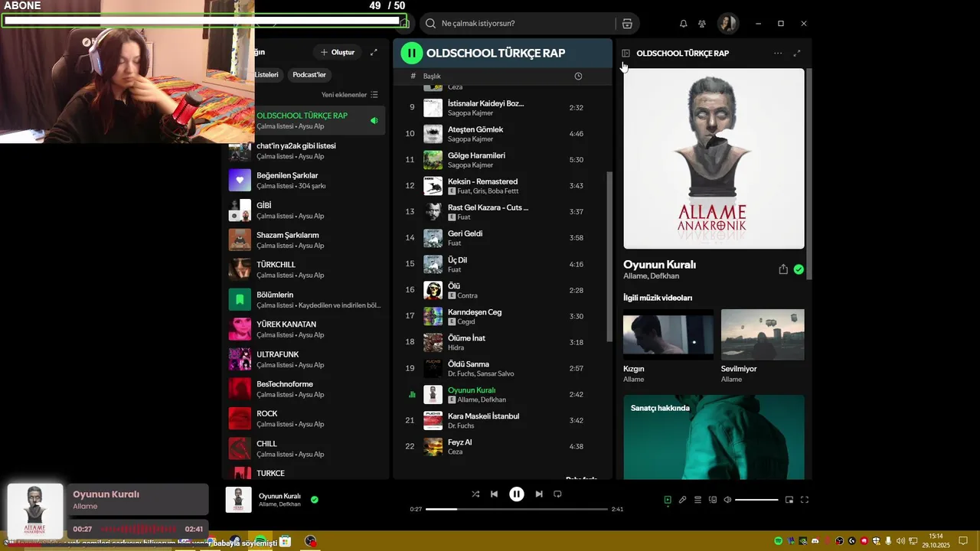Open the 'Ölü' track album thumbnail
Viewport: 980px width, 551px height.
pos(433,290)
